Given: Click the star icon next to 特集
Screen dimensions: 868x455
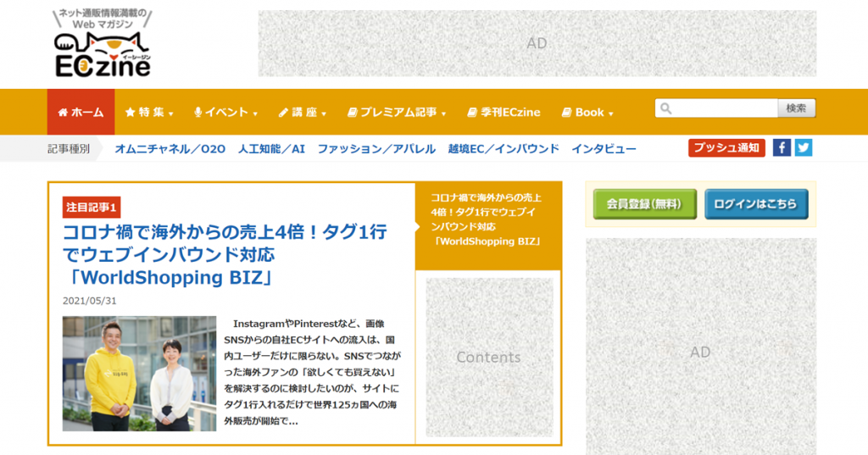Looking at the screenshot, I should (130, 113).
